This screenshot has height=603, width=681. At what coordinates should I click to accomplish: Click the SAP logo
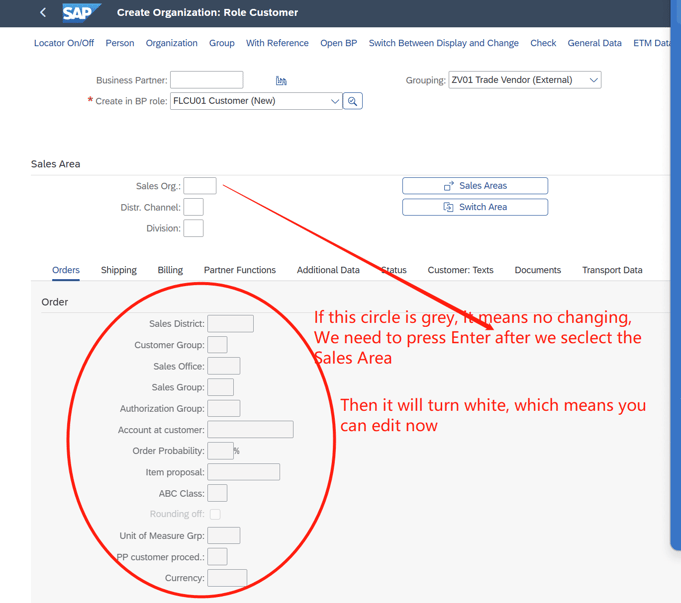pyautogui.click(x=80, y=13)
